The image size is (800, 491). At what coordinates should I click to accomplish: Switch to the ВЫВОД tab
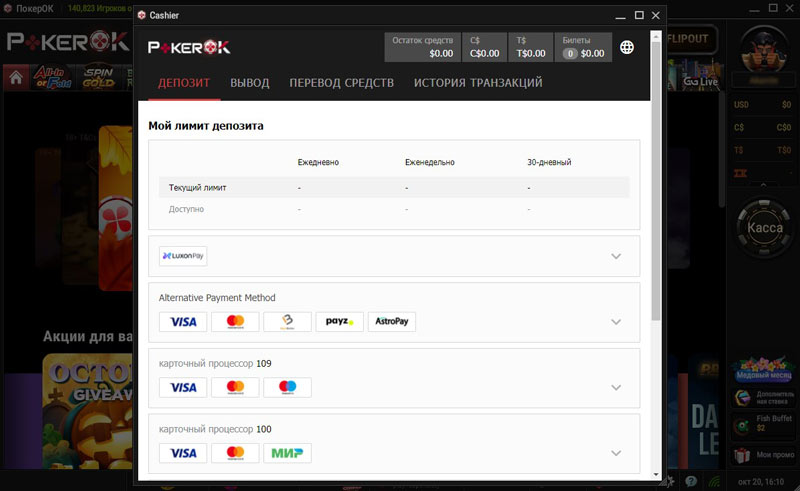(x=250, y=83)
